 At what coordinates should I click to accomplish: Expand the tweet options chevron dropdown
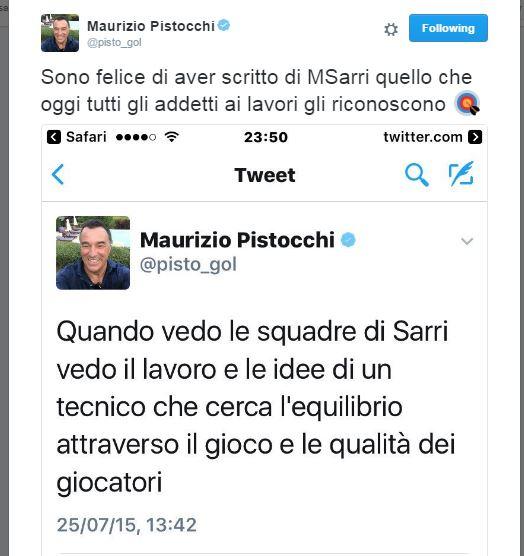pos(467,241)
